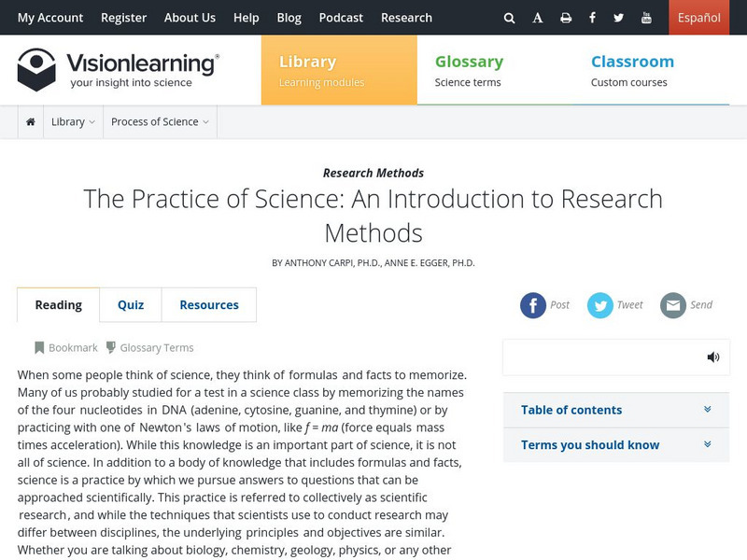Click the print page icon

click(x=565, y=18)
